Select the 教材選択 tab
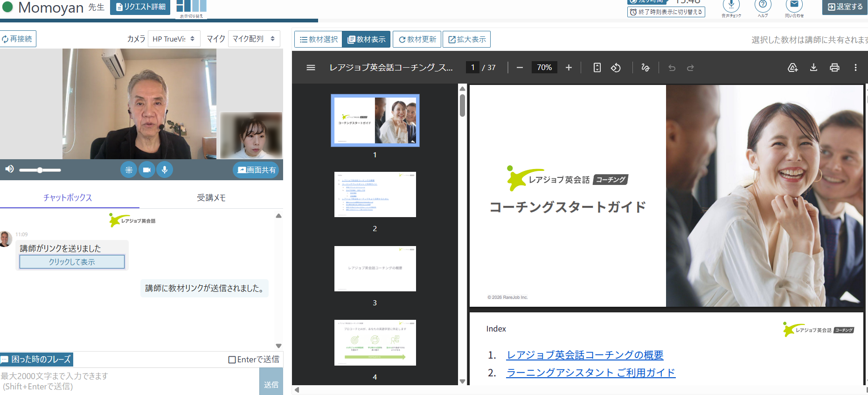This screenshot has height=395, width=868. [x=319, y=39]
